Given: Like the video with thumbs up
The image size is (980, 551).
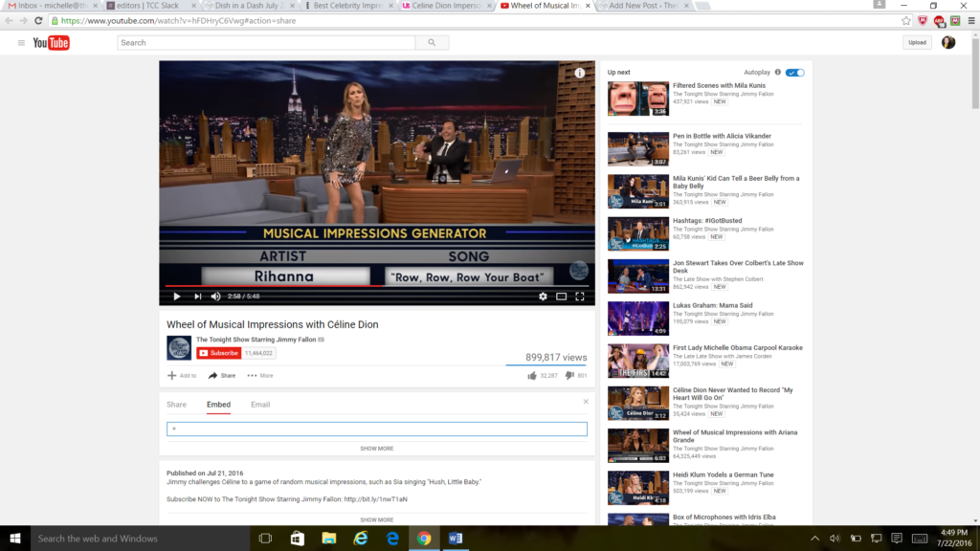Looking at the screenshot, I should click(532, 376).
